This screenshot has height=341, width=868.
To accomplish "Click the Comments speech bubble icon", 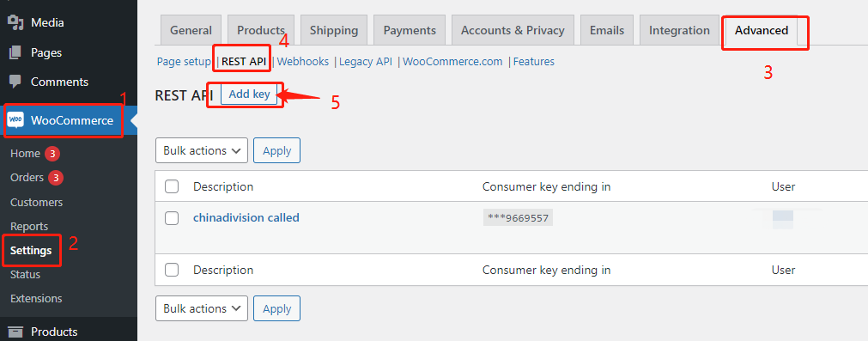I will [x=16, y=82].
